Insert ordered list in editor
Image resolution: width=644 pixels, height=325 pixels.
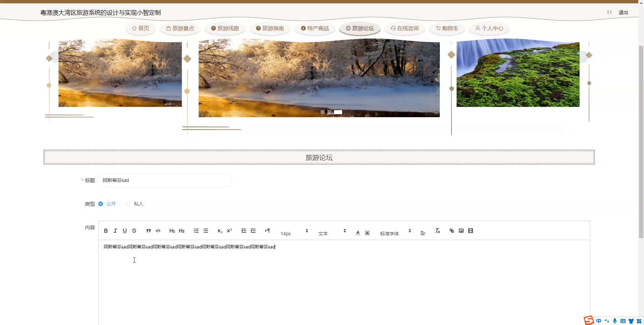[196, 231]
